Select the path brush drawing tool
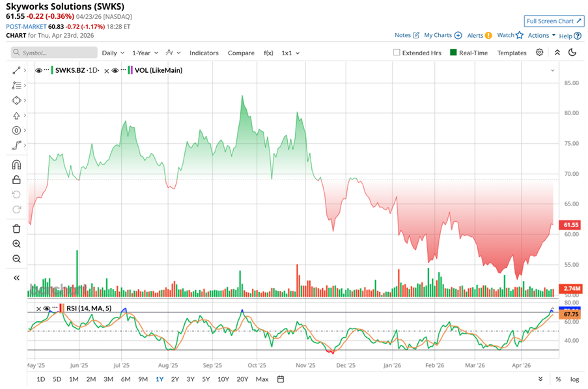This screenshot has width=588, height=389. pos(16,146)
